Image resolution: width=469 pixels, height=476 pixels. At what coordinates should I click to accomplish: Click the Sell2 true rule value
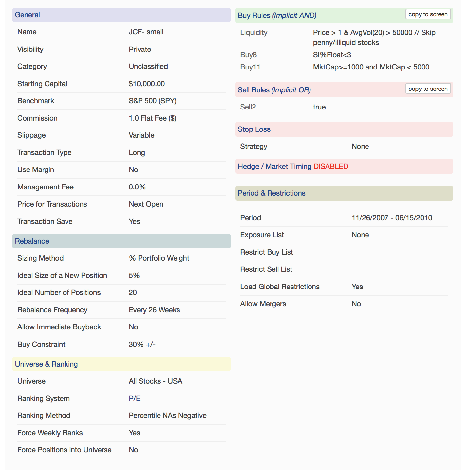(x=319, y=107)
